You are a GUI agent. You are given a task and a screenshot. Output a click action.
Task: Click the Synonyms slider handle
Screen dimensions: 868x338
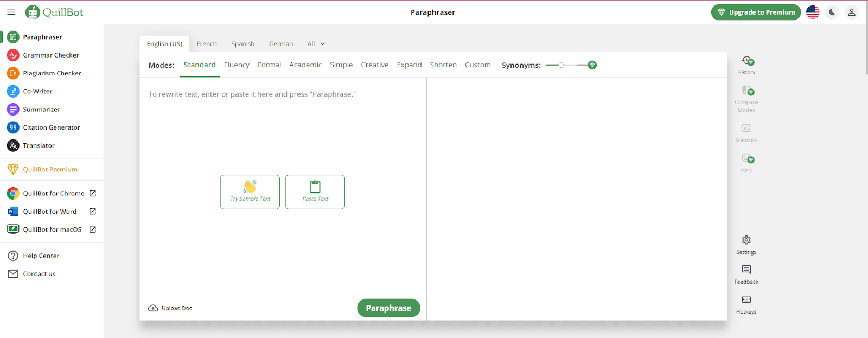point(561,65)
